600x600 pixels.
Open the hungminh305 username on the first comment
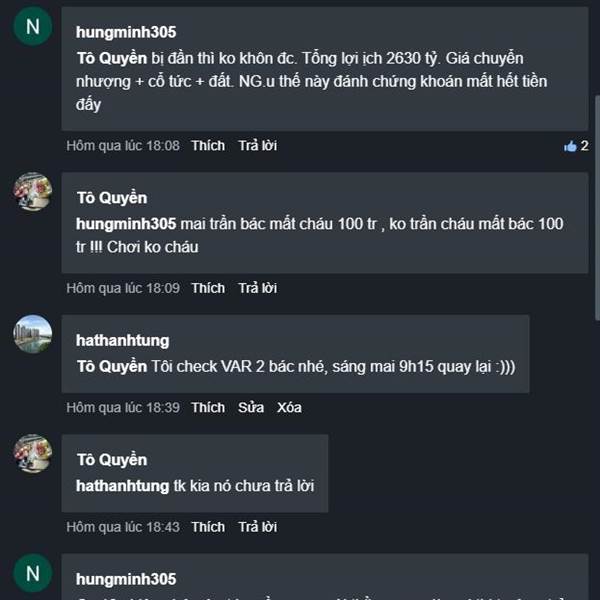click(x=126, y=32)
